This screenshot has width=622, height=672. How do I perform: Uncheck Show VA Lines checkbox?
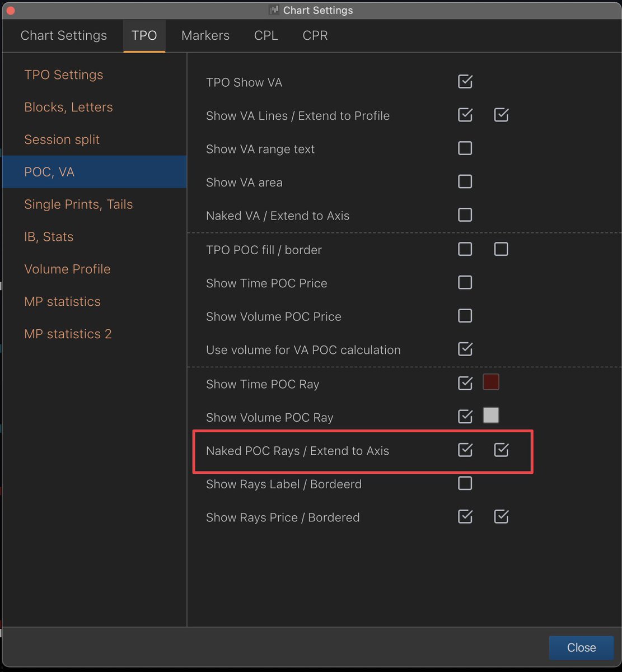pos(465,115)
